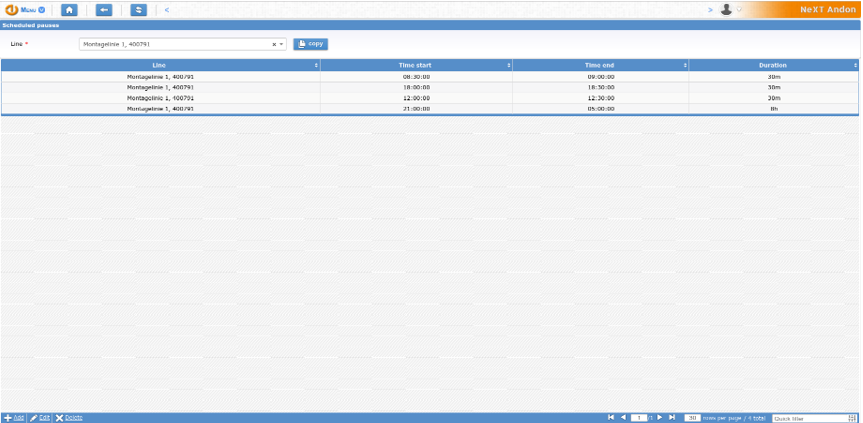Image resolution: width=863 pixels, height=423 pixels.
Task: Click the Home icon in toolbar
Action: click(x=70, y=9)
